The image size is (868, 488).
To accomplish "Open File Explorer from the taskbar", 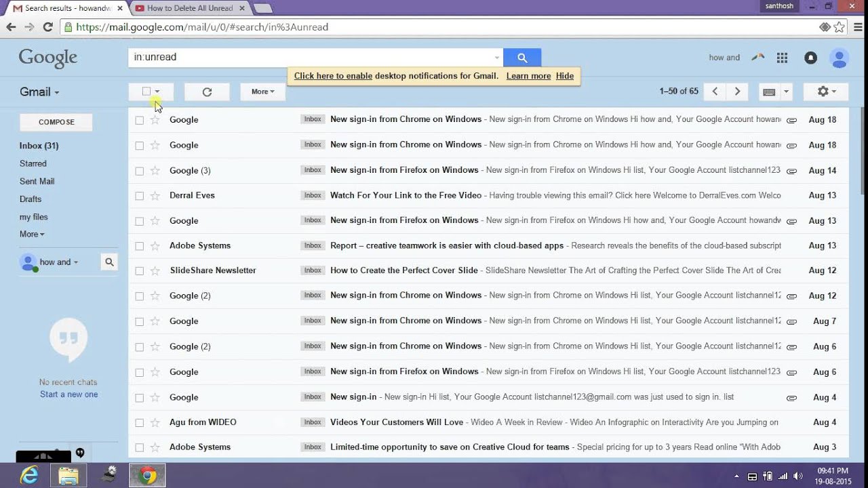I will pyautogui.click(x=68, y=476).
